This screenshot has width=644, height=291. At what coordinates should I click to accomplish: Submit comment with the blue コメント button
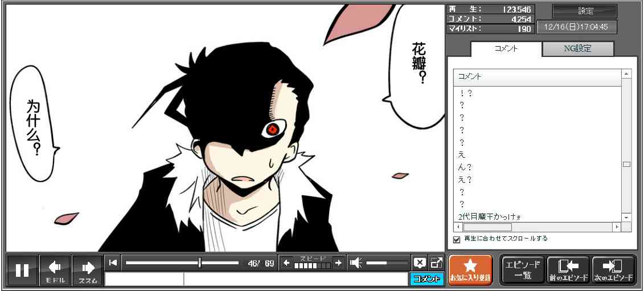click(x=426, y=279)
